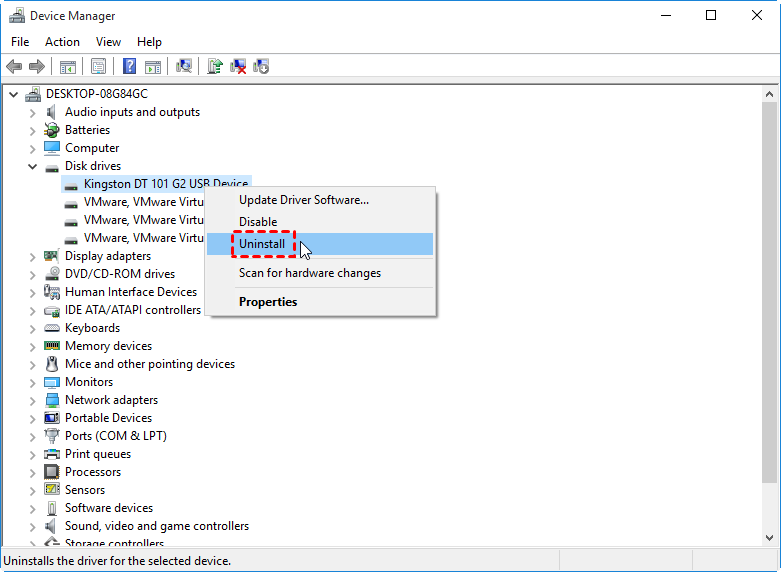The width and height of the screenshot is (781, 572).
Task: Collapse the Disk drives category
Action: pos(33,166)
